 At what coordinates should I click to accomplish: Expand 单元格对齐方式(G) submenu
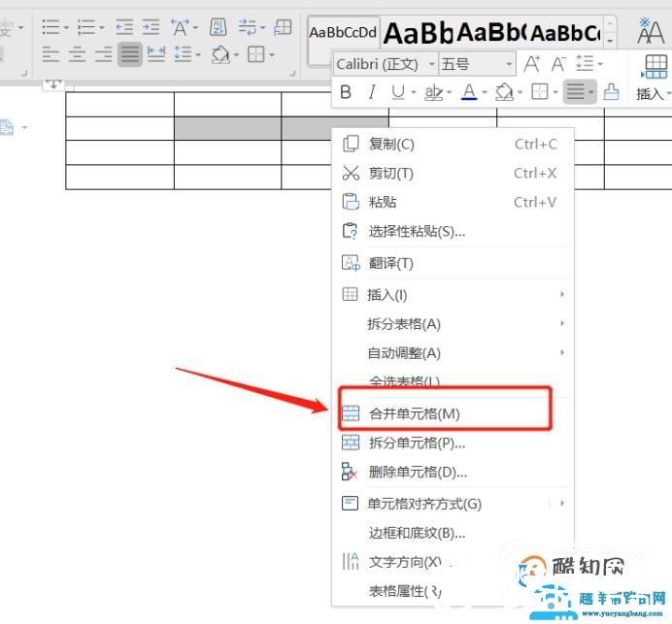click(453, 504)
